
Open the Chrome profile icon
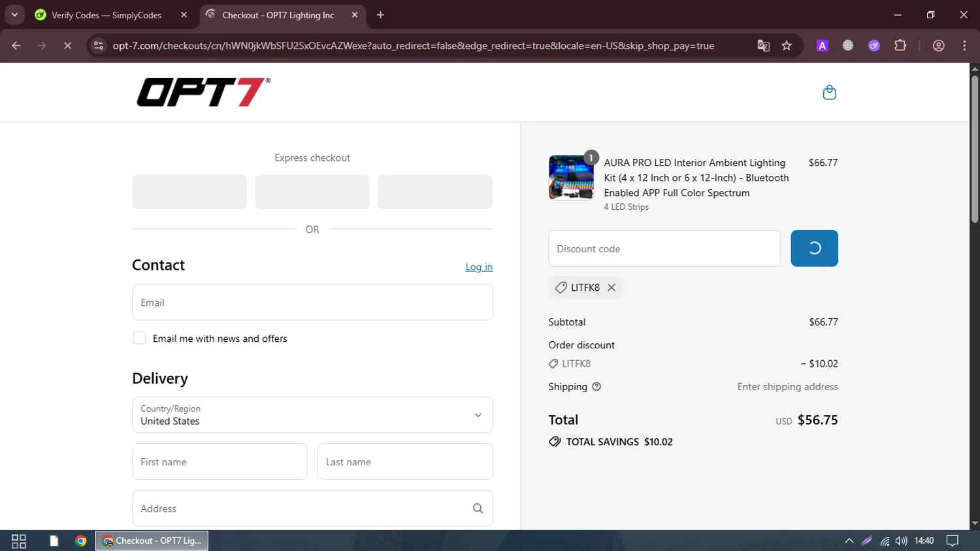pyautogui.click(x=938, y=46)
